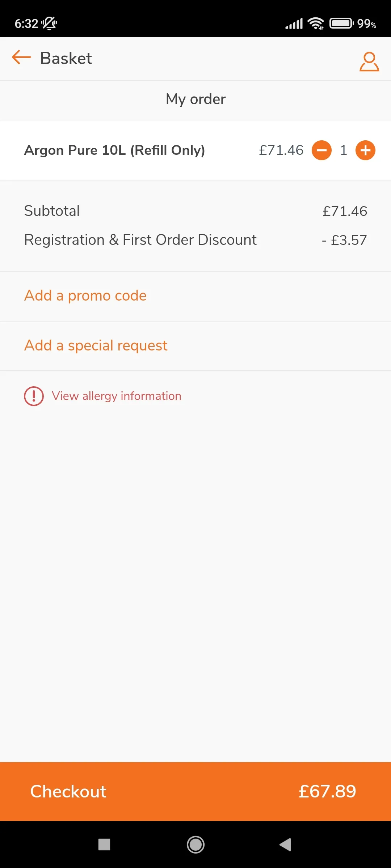Tap the Wi-Fi status icon
Screen dimensions: 391x868
pos(316,24)
